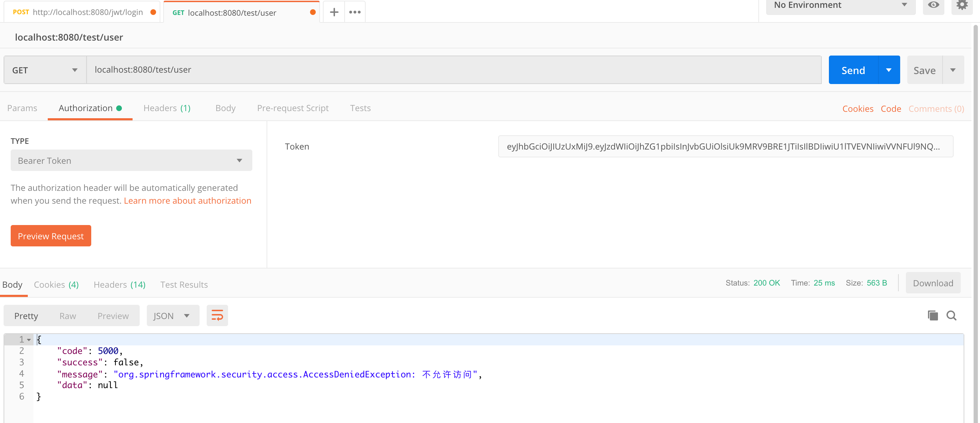Viewport: 980px width, 423px height.
Task: Open the GET method dropdown
Action: (x=45, y=70)
